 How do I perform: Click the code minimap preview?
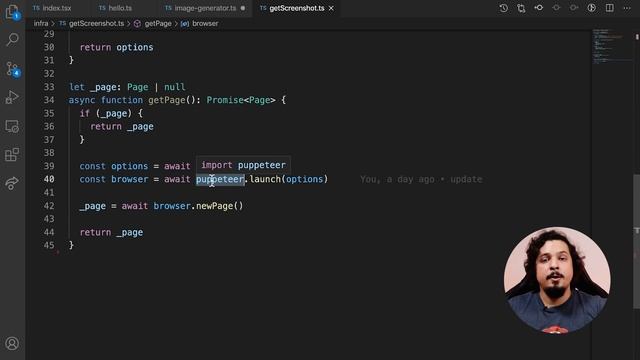[611, 46]
